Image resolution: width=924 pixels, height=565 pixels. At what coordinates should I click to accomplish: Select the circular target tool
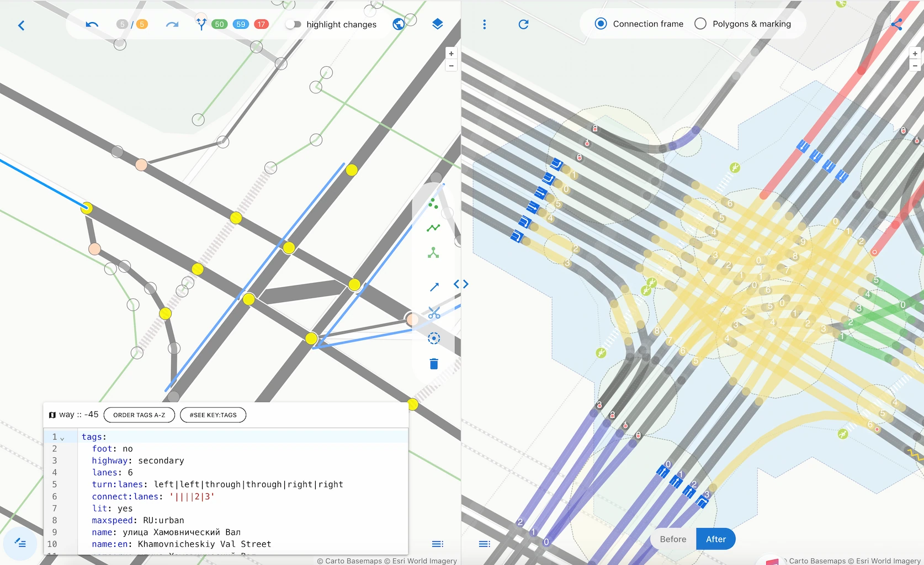[434, 338]
